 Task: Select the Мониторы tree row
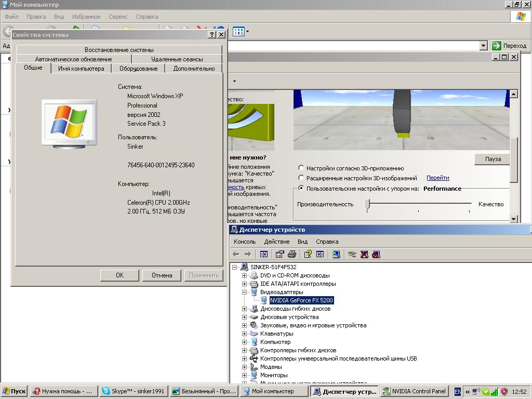(274, 375)
